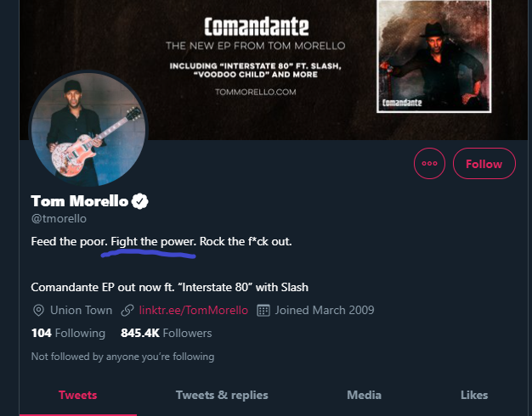Go to the Likes tab
532x416 pixels.
click(x=474, y=395)
